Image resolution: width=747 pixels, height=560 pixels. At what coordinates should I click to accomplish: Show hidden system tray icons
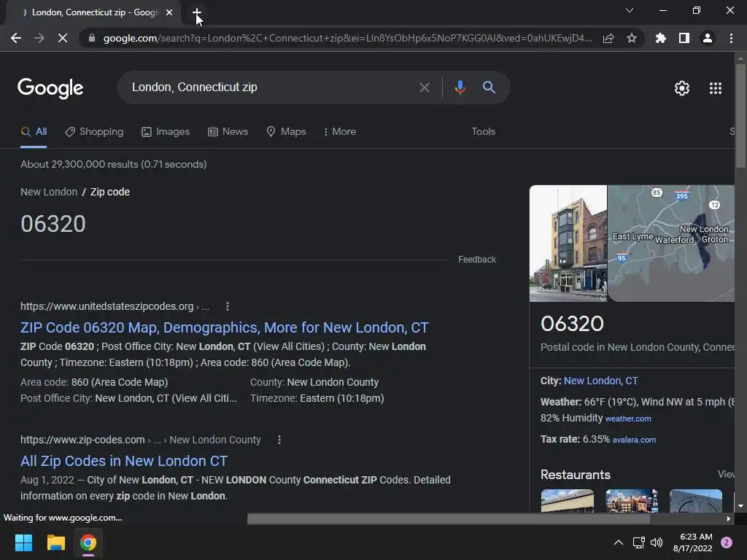click(x=619, y=542)
